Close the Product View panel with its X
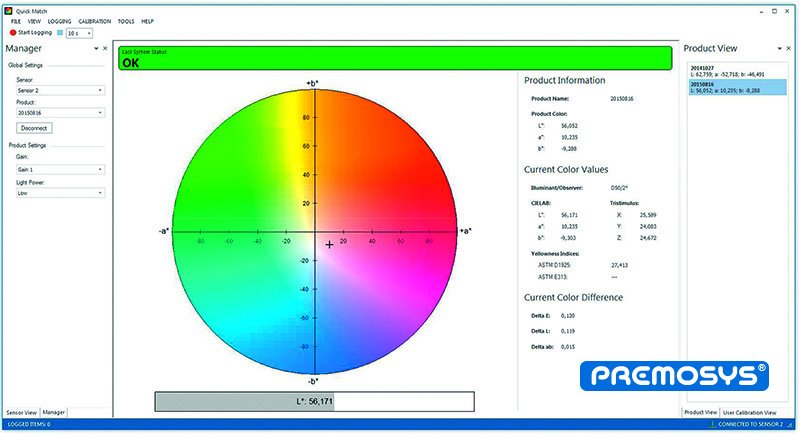The width and height of the screenshot is (800, 436). pyautogui.click(x=788, y=48)
